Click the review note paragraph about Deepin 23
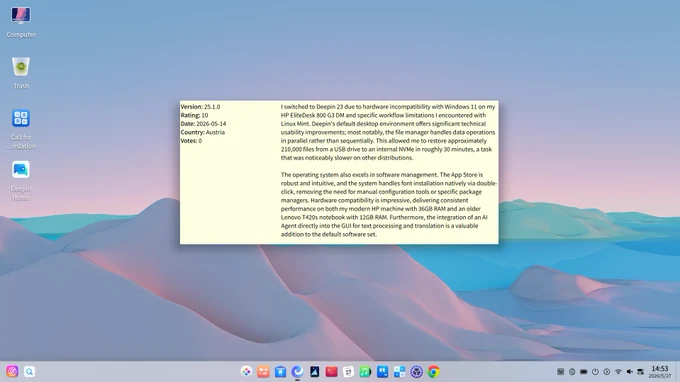This screenshot has width=680, height=382. [x=388, y=132]
